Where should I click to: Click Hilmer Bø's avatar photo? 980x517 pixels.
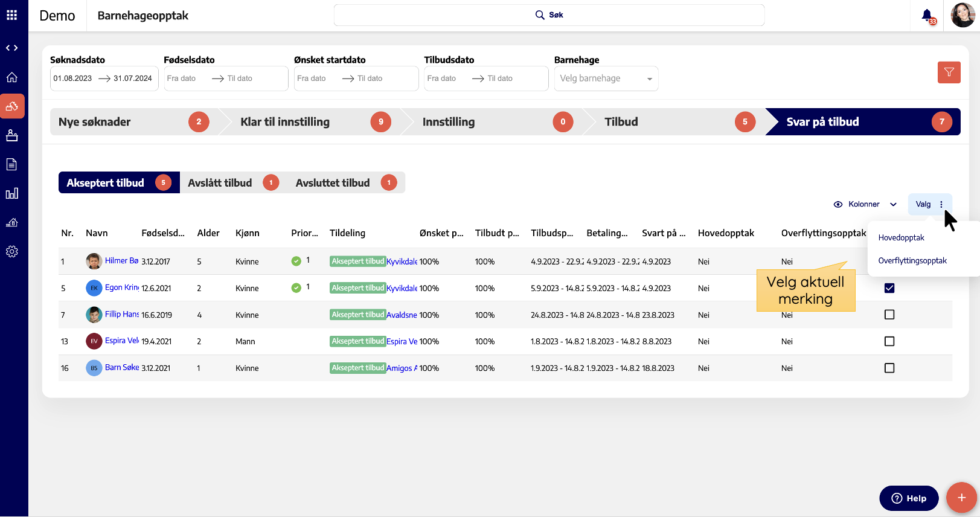94,262
